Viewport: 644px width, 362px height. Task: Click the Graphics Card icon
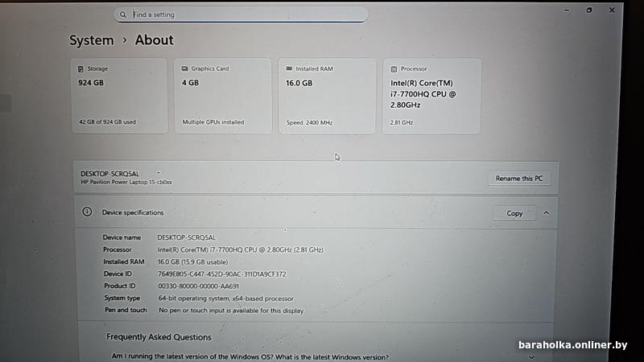[x=185, y=68]
